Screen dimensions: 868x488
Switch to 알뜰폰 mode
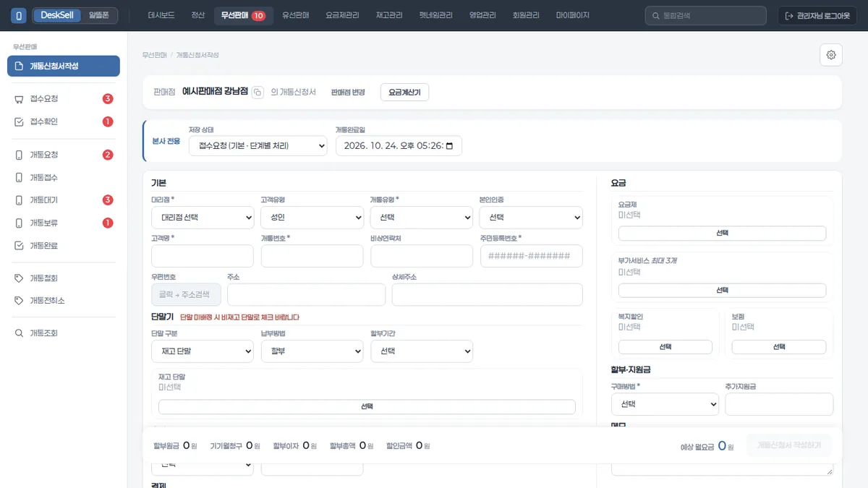coord(99,15)
